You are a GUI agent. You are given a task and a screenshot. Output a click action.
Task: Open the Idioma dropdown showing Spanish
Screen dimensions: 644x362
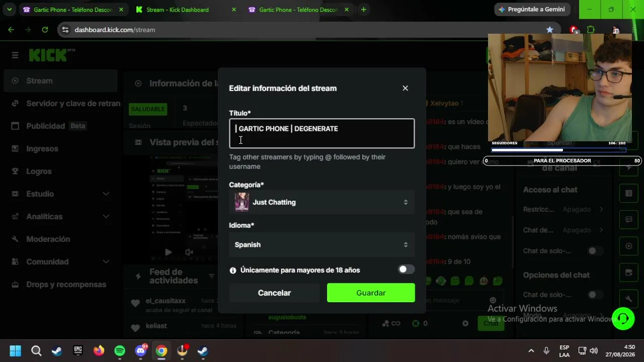tap(322, 245)
